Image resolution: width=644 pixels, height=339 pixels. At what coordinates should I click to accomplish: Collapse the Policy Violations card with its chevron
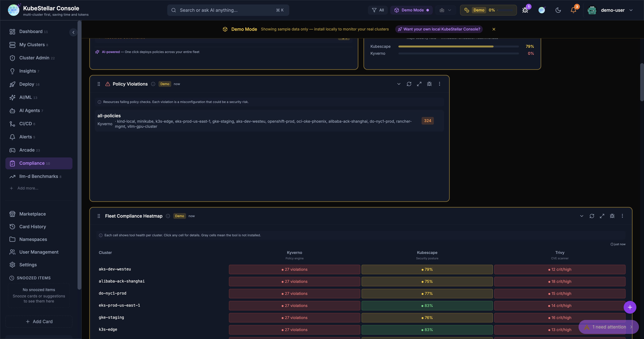399,84
